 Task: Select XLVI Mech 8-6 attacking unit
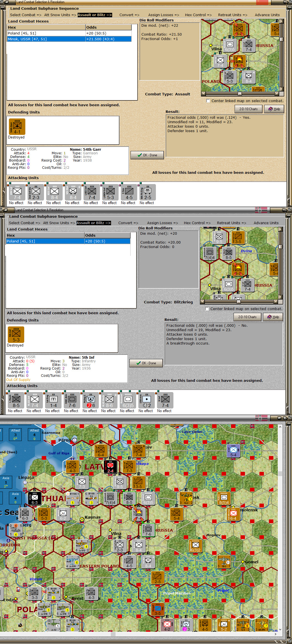[109, 400]
